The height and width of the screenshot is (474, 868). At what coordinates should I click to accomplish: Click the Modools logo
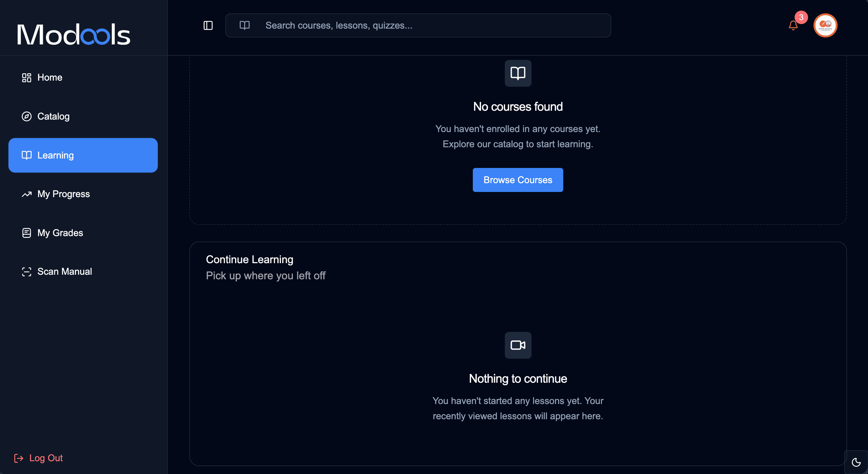coord(74,34)
